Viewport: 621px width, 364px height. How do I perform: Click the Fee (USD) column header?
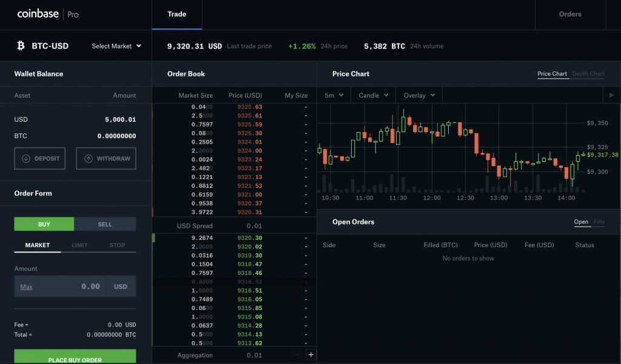tap(539, 245)
